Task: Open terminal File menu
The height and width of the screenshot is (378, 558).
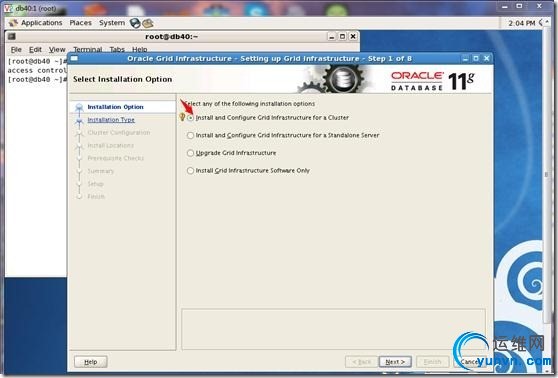Action: coord(16,49)
